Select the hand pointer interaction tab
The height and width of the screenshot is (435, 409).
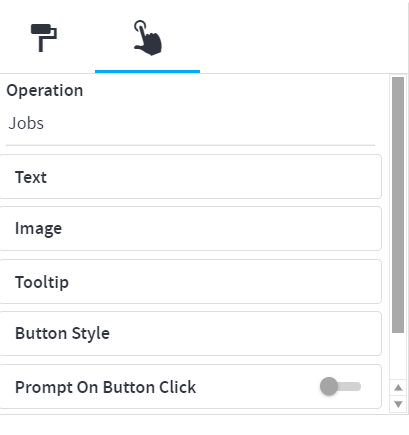point(147,38)
